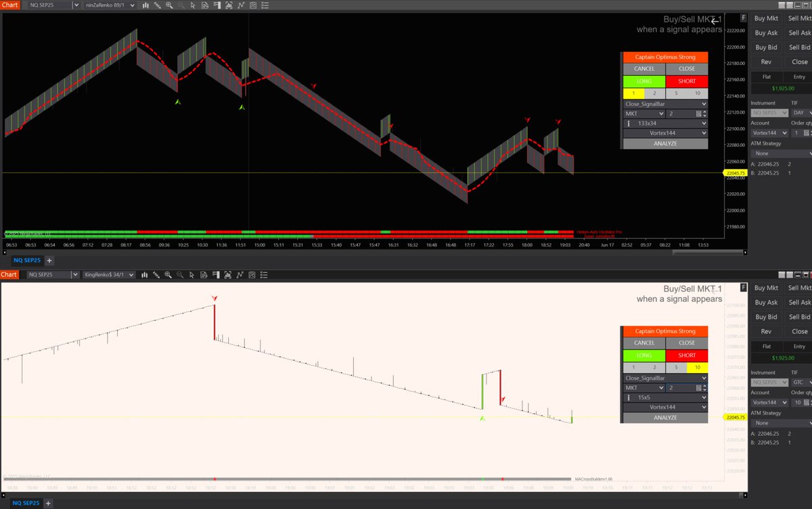
Task: Click the info icon beside 133x34
Action: pos(629,124)
